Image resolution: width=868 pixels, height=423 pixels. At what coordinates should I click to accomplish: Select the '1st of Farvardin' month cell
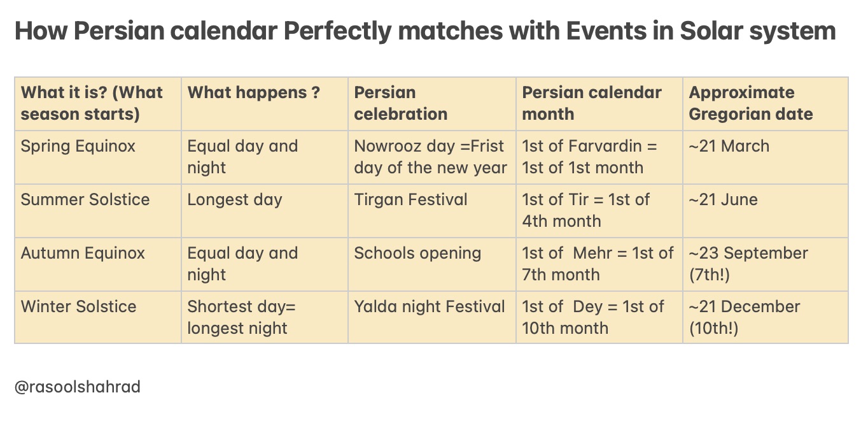click(599, 157)
